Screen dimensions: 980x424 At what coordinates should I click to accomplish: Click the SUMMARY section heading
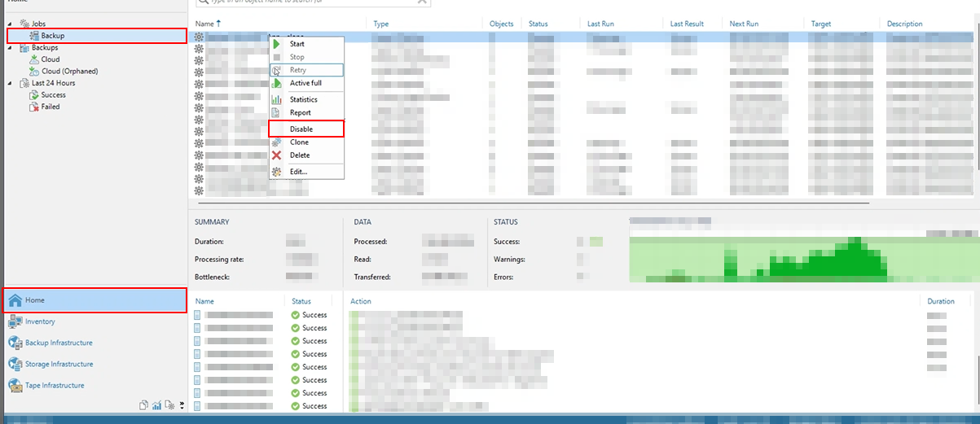click(x=212, y=222)
